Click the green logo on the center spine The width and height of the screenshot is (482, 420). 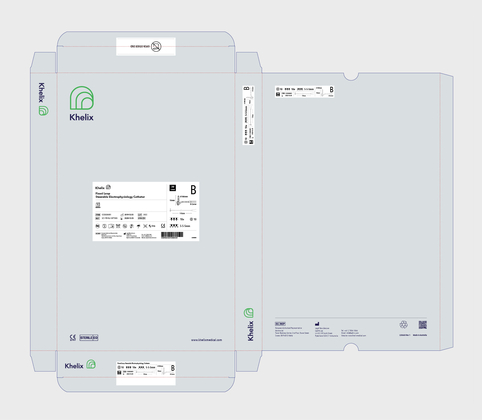click(248, 313)
